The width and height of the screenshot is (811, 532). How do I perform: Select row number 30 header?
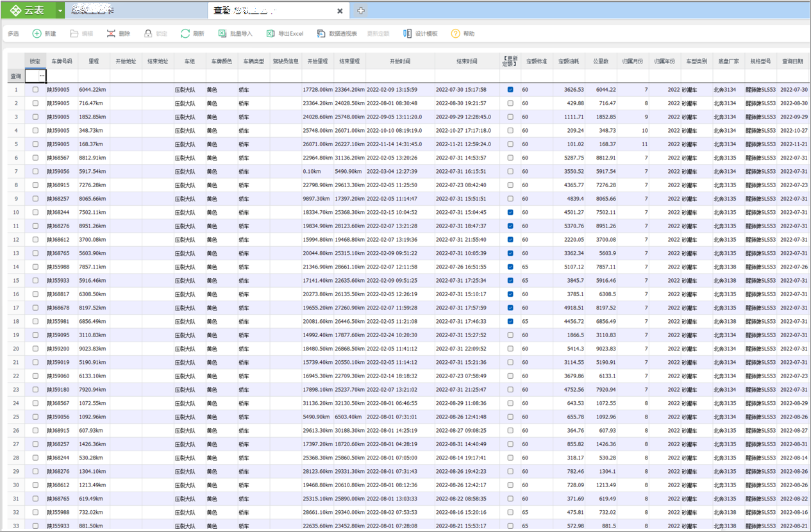point(16,485)
